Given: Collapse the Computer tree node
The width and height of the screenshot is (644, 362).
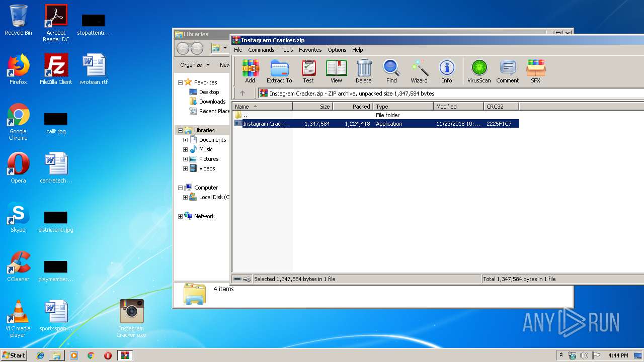Looking at the screenshot, I should (x=180, y=188).
